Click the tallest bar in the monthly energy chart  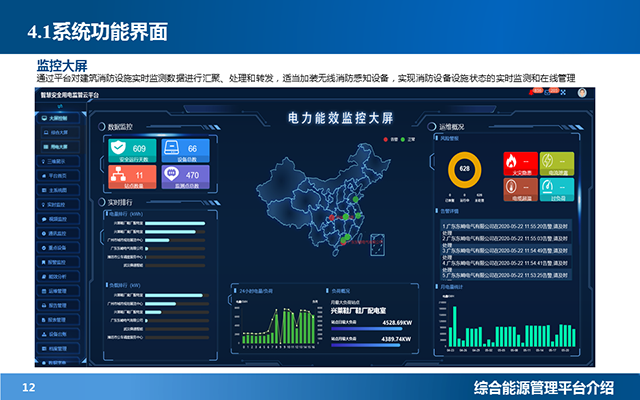[x=454, y=327]
